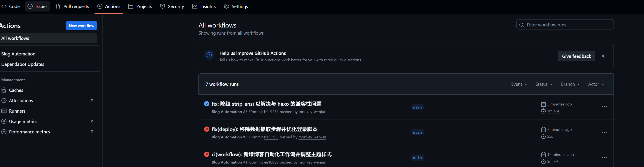Open options menu for the ci(workflow) run

(x=604, y=157)
